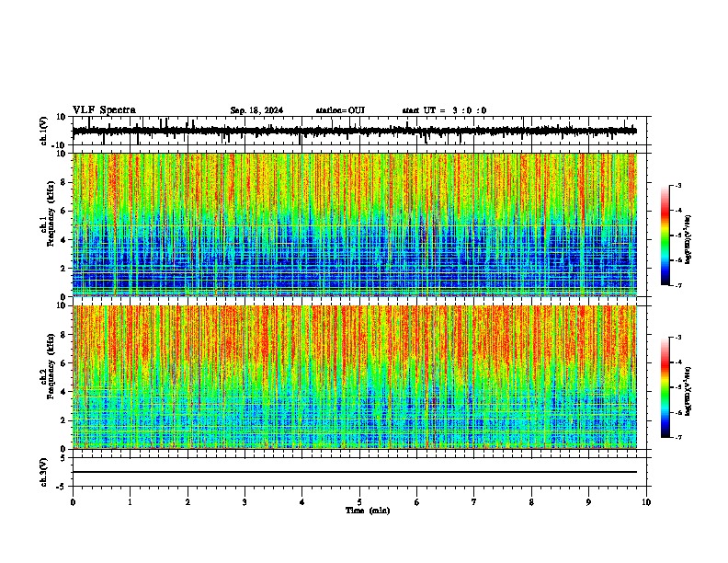728x563 pixels.
Task: Click the "4" kHz tick on ch.2 frequency axis
Action: pos(63,392)
